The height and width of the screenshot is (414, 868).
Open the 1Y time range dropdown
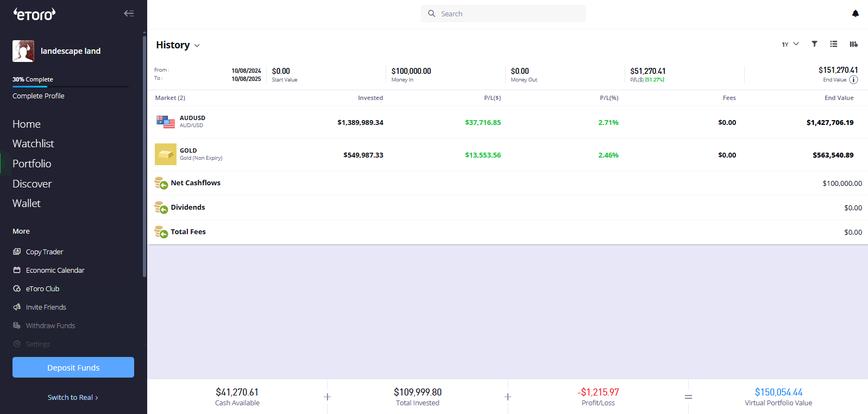[x=790, y=44]
